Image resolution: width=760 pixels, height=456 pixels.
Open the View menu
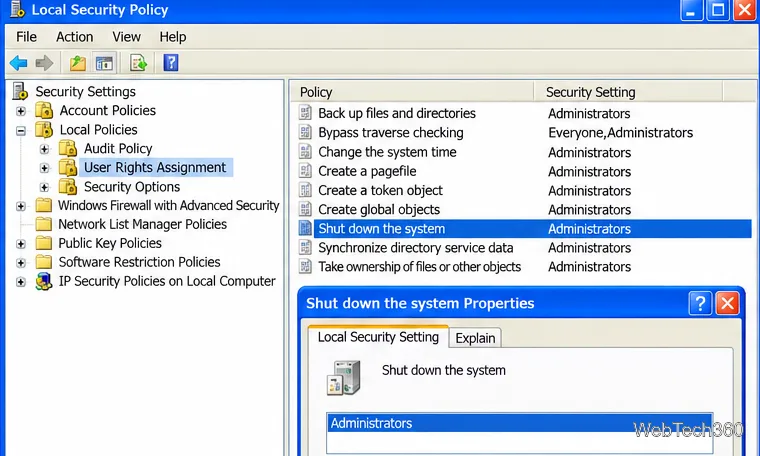[126, 37]
